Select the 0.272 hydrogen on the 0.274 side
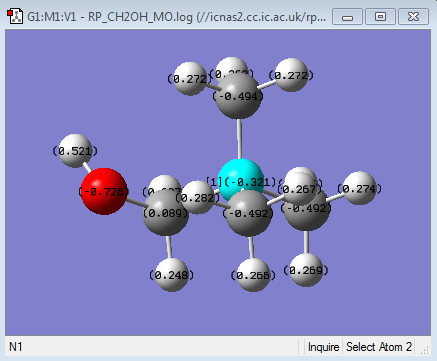 [x=291, y=75]
